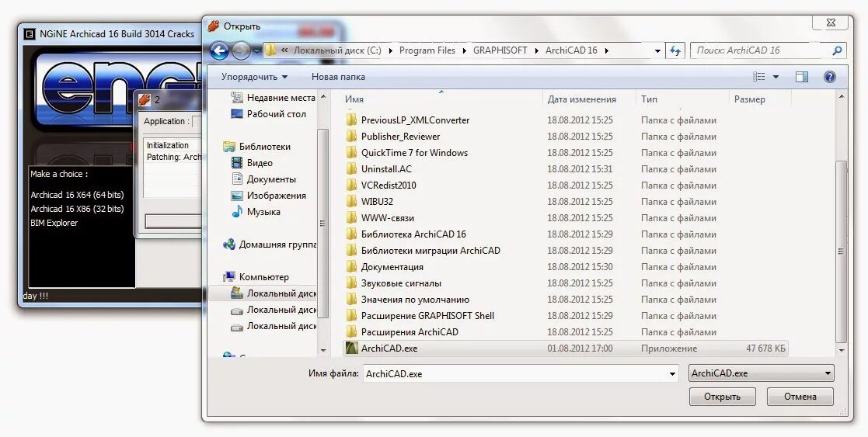Click GRAPHISOFT in address breadcrumb
Screen dimensions: 868x437
pos(500,50)
